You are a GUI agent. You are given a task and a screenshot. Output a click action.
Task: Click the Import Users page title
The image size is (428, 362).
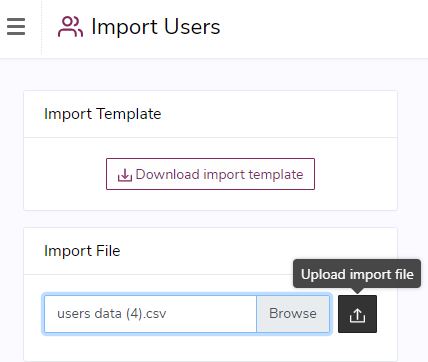[156, 27]
